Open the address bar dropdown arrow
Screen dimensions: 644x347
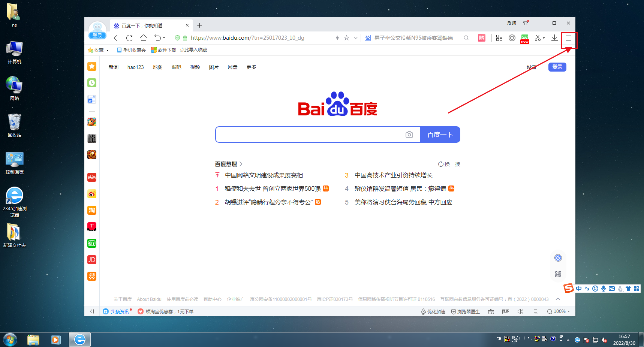356,38
